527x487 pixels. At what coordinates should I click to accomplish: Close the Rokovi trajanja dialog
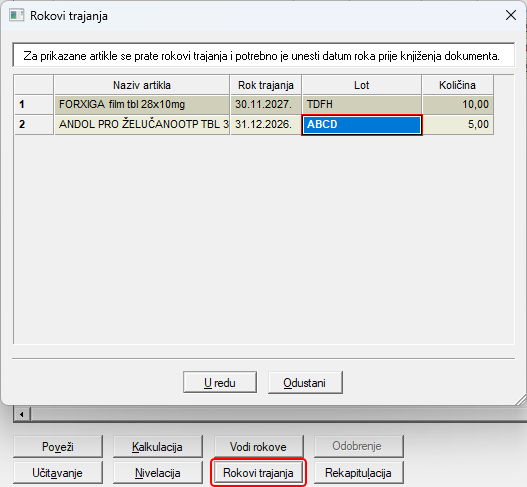tap(511, 15)
